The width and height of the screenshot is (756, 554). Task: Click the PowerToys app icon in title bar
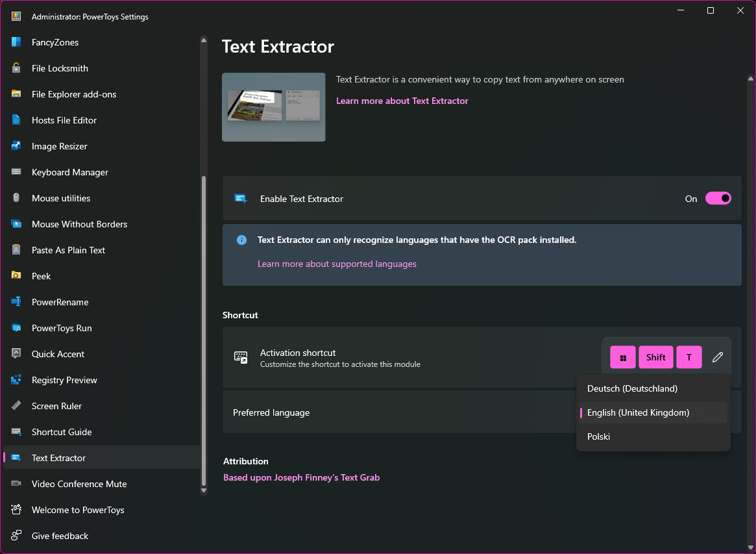(x=16, y=16)
